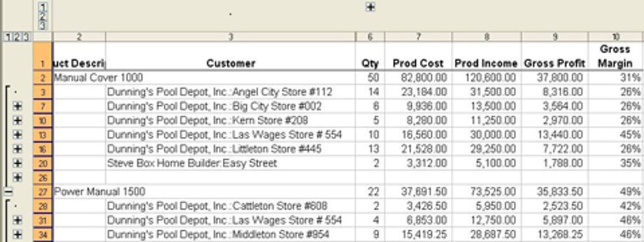
Task: Select the 35,833.50 Gross Profit cell
Action: [x=555, y=191]
